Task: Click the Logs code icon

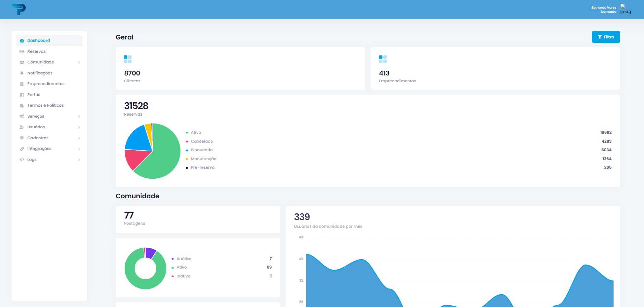Action: click(x=22, y=160)
